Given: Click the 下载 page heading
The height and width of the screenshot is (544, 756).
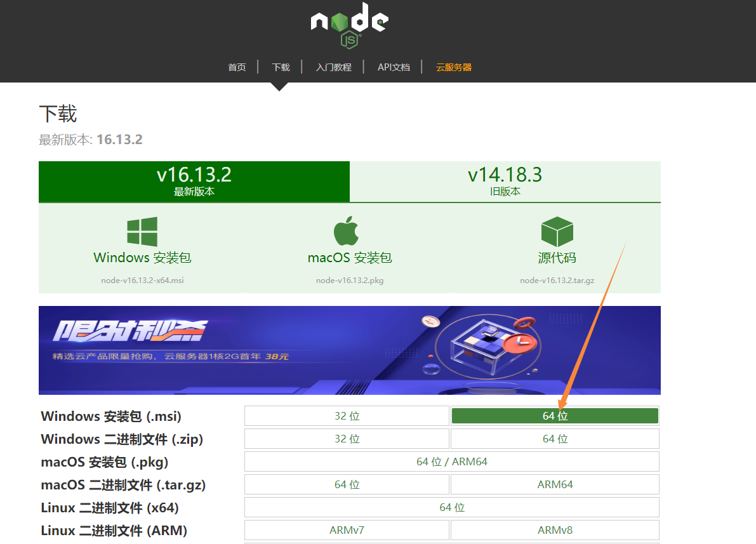Looking at the screenshot, I should coord(58,114).
